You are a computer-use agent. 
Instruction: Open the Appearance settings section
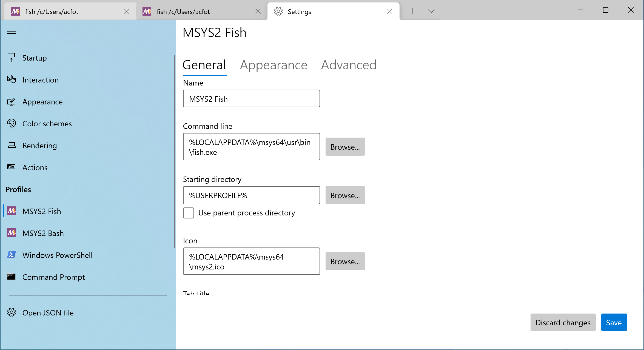[12, 102]
